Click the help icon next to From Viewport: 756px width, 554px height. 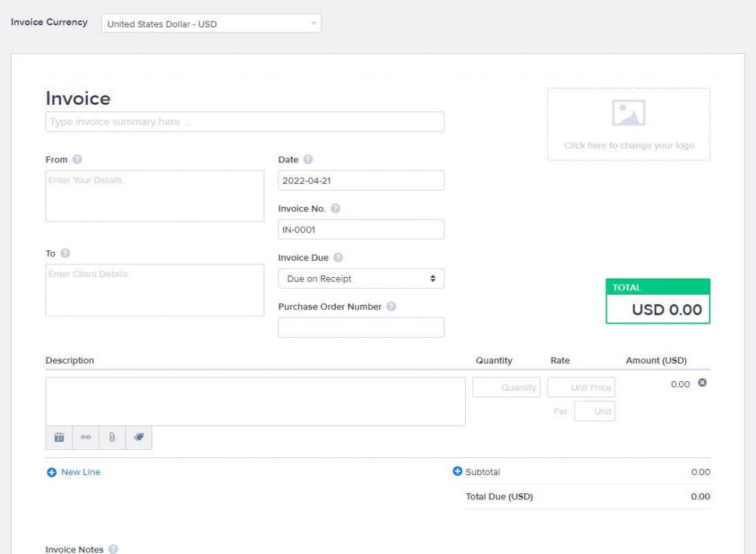coord(78,160)
